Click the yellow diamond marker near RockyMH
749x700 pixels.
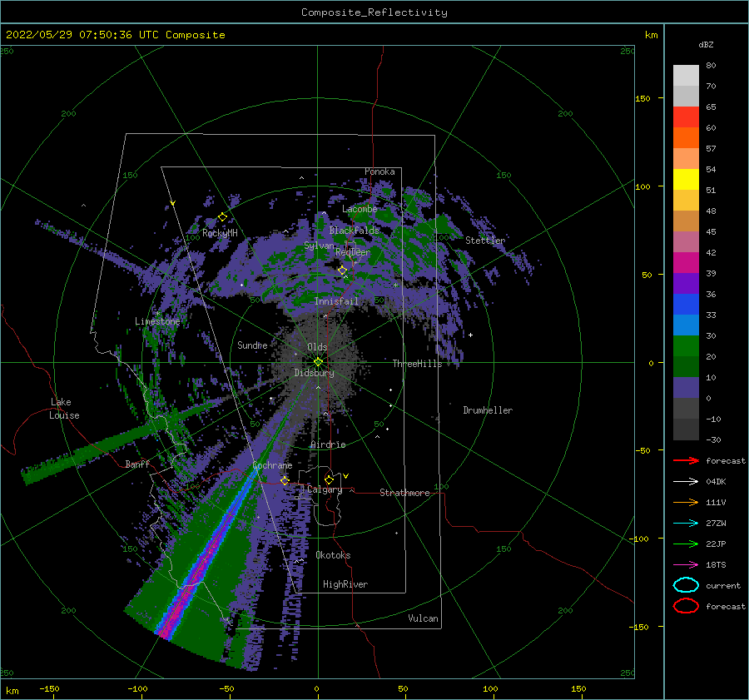pyautogui.click(x=222, y=217)
